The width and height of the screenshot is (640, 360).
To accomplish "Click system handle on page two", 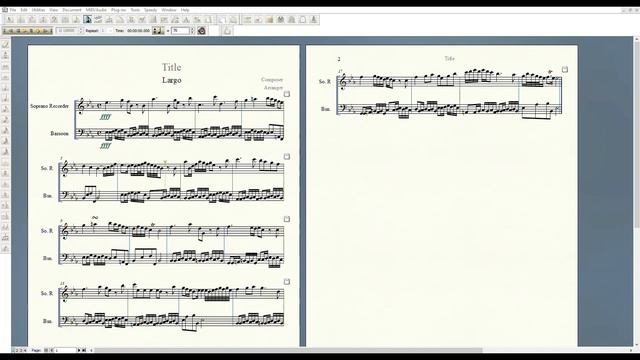I will point(565,69).
